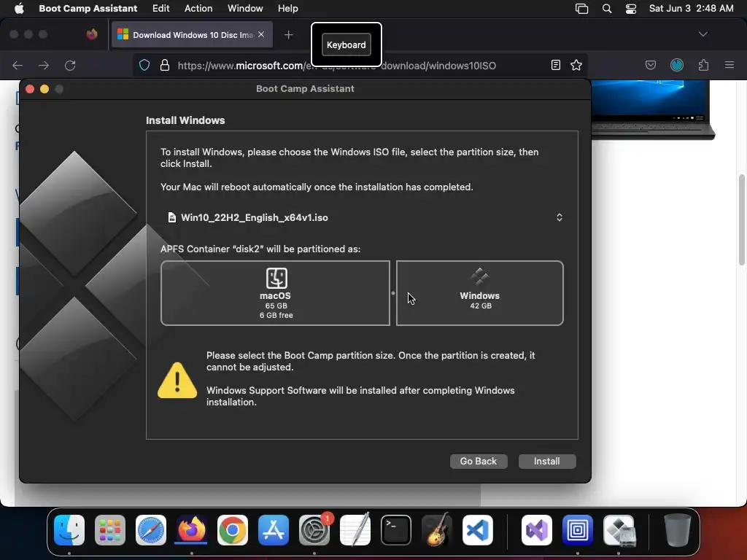
Task: Close the Download Windows 10 Disc Image tab
Action: point(261,34)
